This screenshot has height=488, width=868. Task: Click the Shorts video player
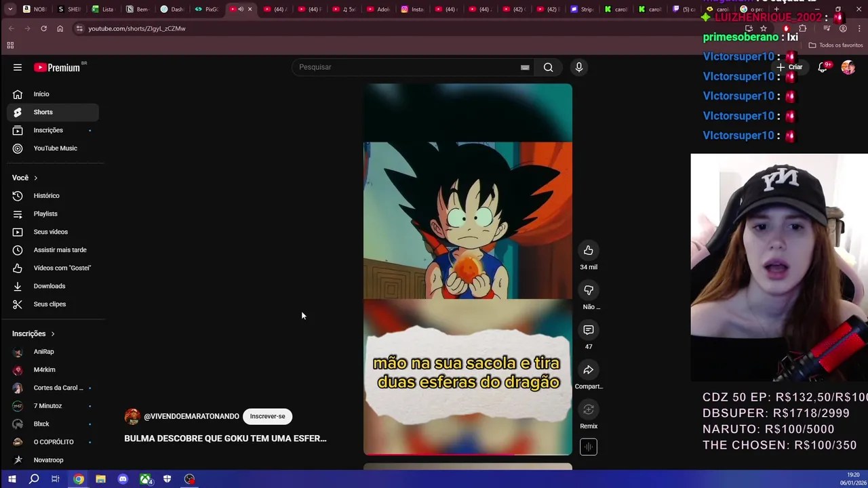click(468, 269)
